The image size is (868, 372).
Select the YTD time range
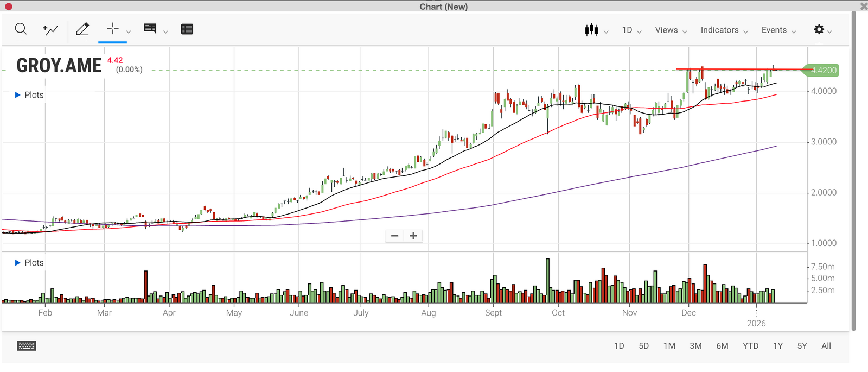pyautogui.click(x=751, y=346)
